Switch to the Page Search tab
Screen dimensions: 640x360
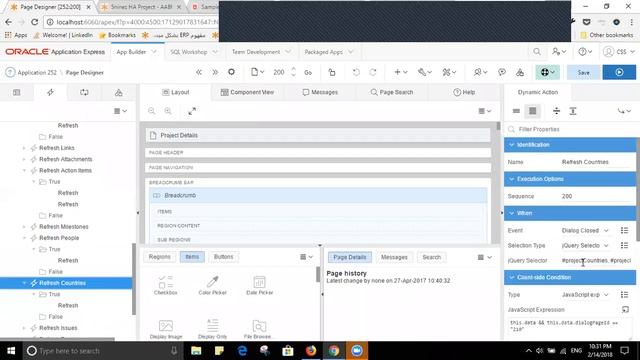click(x=392, y=92)
